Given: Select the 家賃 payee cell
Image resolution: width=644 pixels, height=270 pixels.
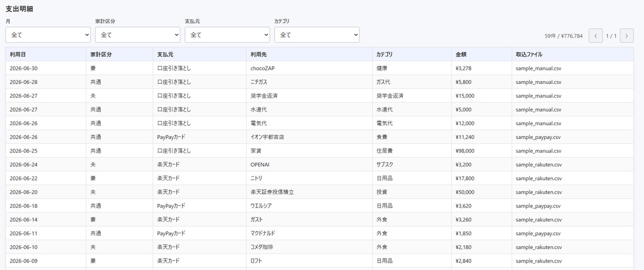Looking at the screenshot, I should tap(309, 151).
